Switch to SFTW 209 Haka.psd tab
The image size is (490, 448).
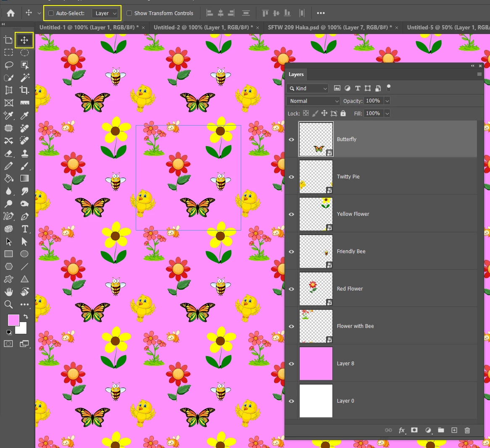point(330,27)
